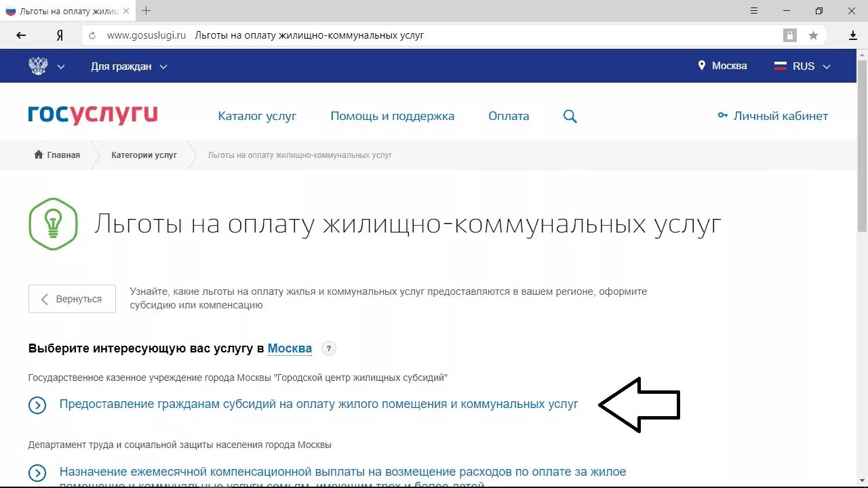868x488 pixels.
Task: Open RUS language dropdown
Action: pos(802,66)
